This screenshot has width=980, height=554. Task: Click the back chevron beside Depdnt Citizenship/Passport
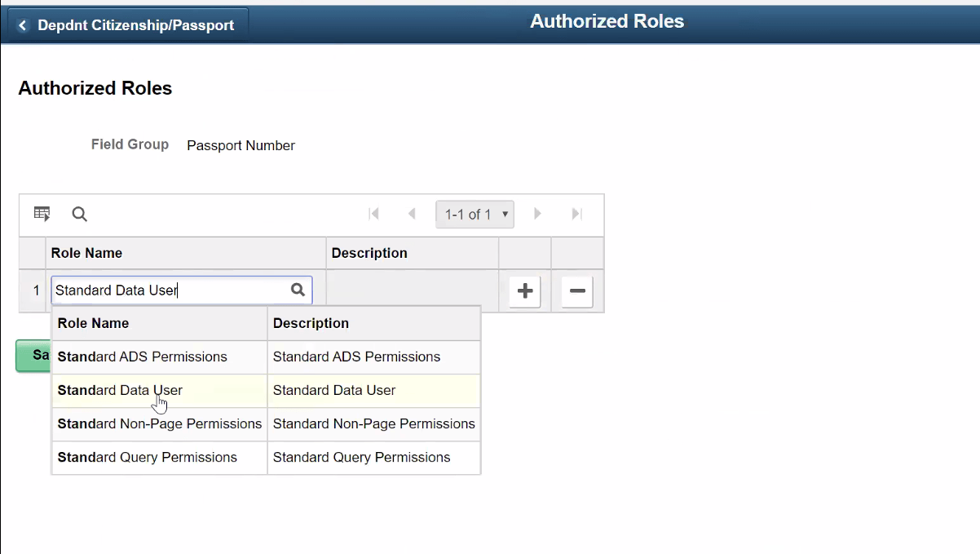coord(22,24)
